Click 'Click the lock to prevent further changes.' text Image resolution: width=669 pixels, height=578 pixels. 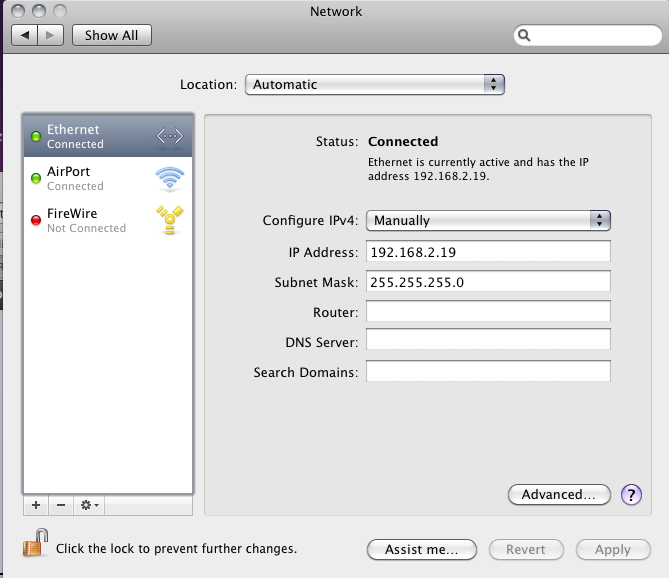tap(176, 549)
